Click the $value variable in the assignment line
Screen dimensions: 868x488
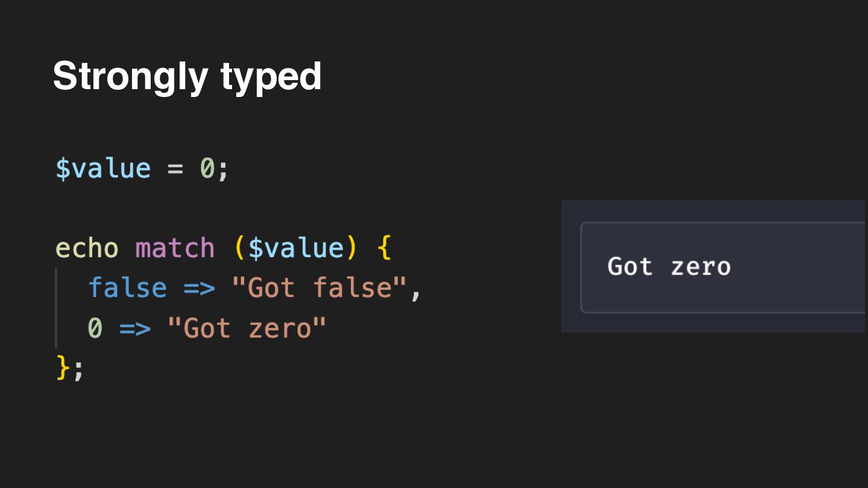pyautogui.click(x=103, y=168)
